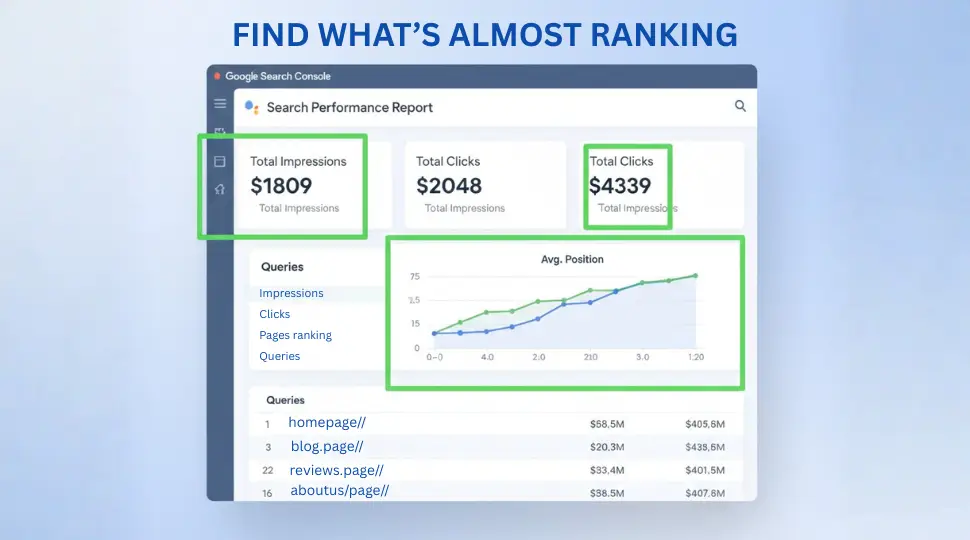
Task: Click the window panel icon in the sidebar
Action: click(x=220, y=161)
